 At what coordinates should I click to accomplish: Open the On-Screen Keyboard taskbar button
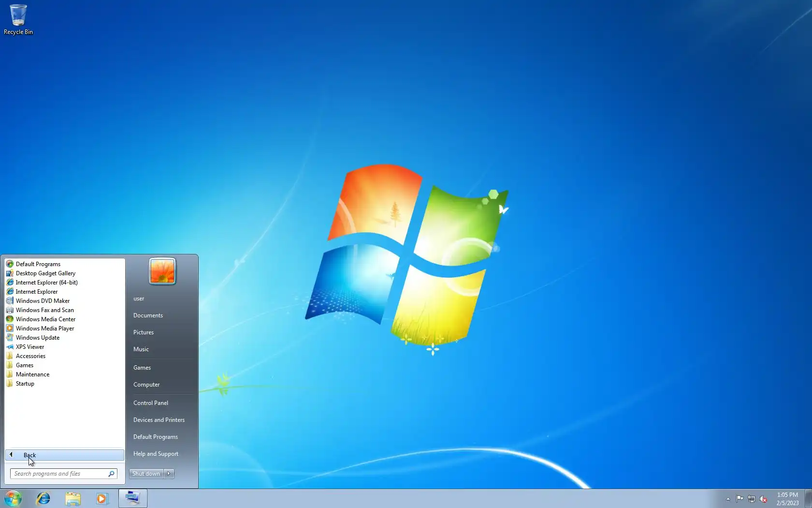(132, 498)
